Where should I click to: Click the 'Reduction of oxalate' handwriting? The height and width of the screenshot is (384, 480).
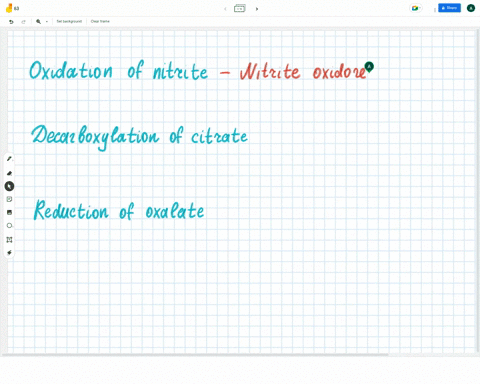coord(119,210)
